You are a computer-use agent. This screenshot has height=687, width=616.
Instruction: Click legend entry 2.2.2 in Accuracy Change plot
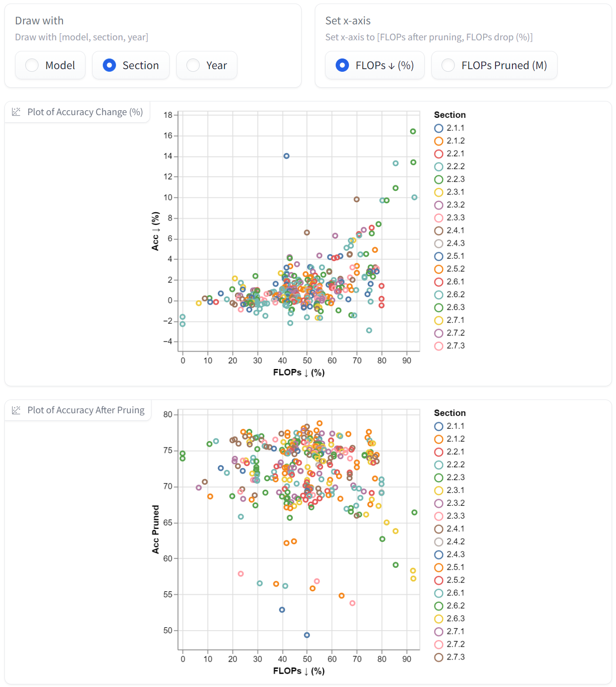click(449, 167)
